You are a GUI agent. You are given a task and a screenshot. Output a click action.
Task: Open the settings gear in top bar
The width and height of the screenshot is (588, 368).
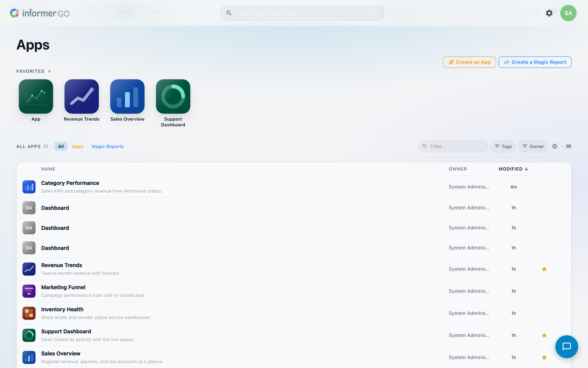point(549,13)
